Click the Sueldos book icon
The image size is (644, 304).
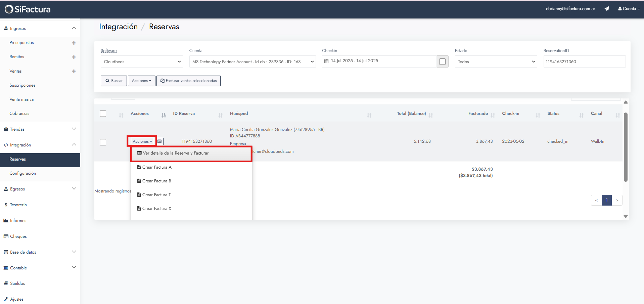pyautogui.click(x=6, y=284)
